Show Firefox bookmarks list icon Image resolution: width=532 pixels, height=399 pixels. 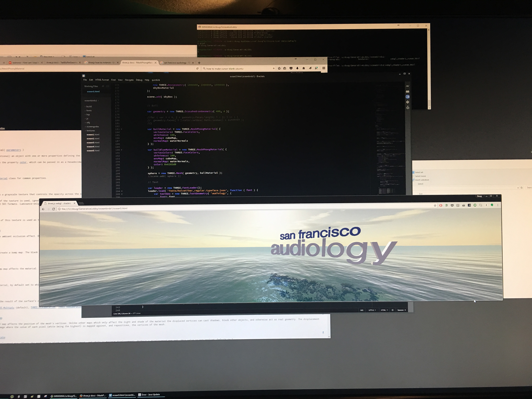285,68
